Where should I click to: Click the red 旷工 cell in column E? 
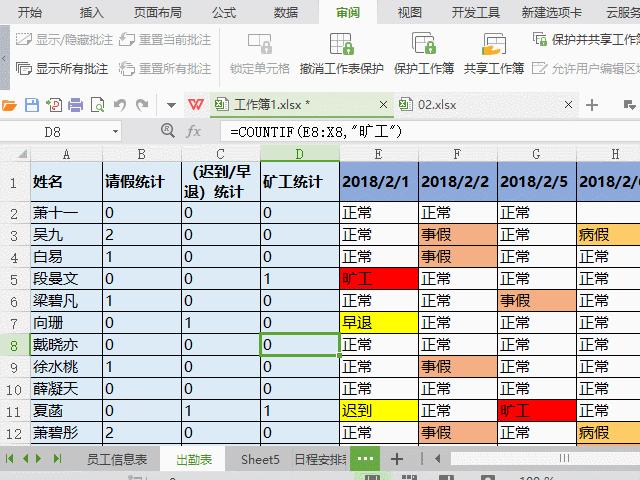(x=379, y=279)
